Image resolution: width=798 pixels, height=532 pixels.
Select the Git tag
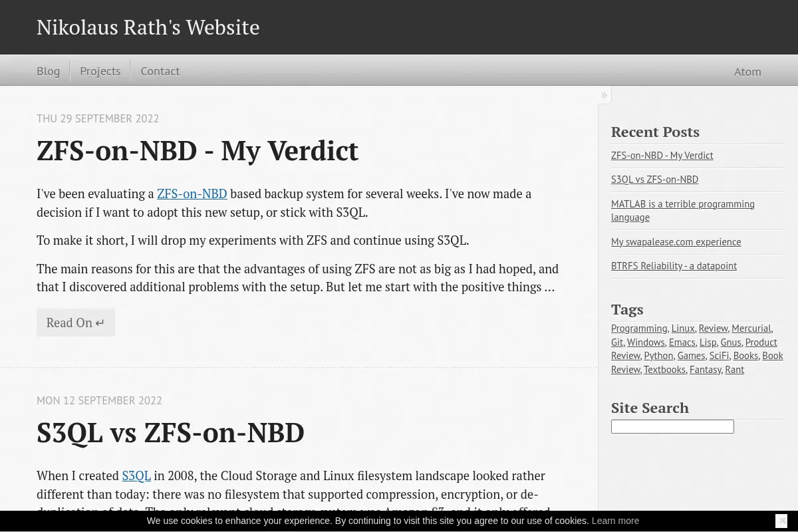coord(617,342)
